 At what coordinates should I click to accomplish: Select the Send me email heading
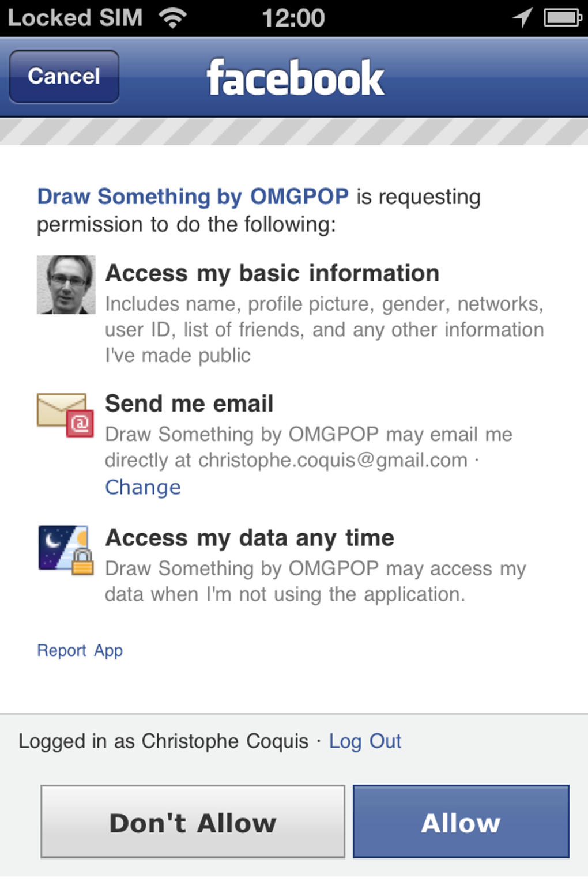click(x=189, y=404)
